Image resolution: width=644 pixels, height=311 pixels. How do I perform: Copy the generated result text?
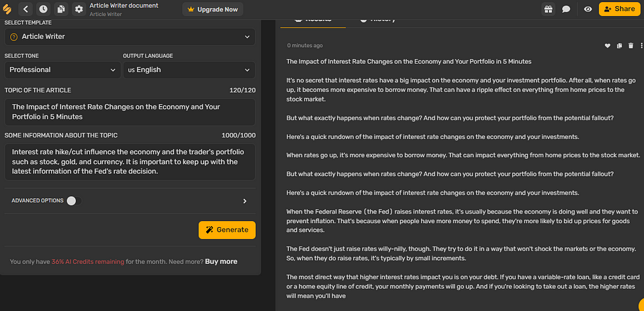(x=619, y=46)
